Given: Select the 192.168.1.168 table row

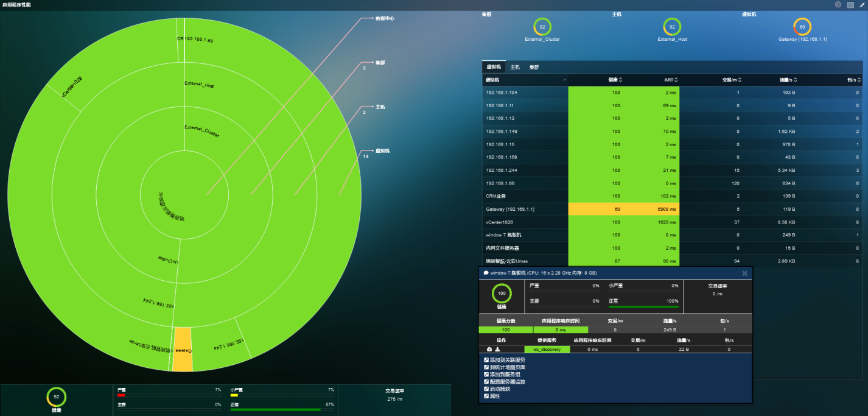Looking at the screenshot, I should (x=672, y=157).
